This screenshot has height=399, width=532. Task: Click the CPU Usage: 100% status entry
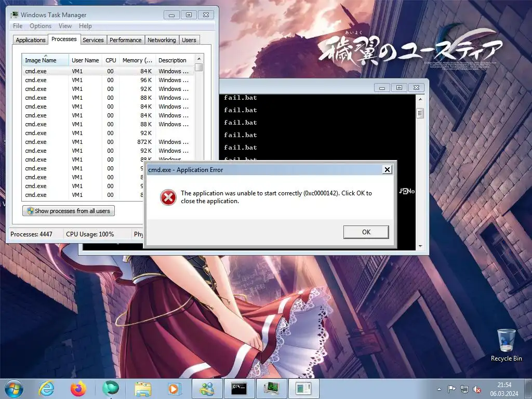click(90, 234)
